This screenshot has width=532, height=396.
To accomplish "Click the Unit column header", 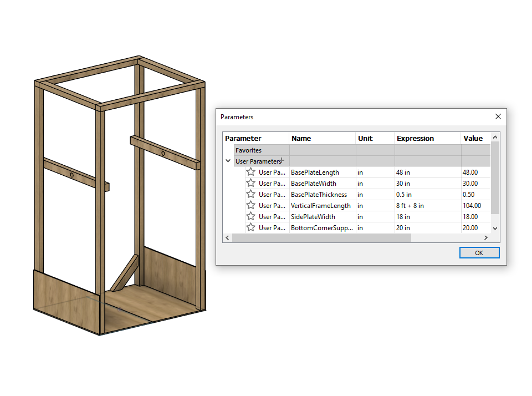I will pos(375,138).
